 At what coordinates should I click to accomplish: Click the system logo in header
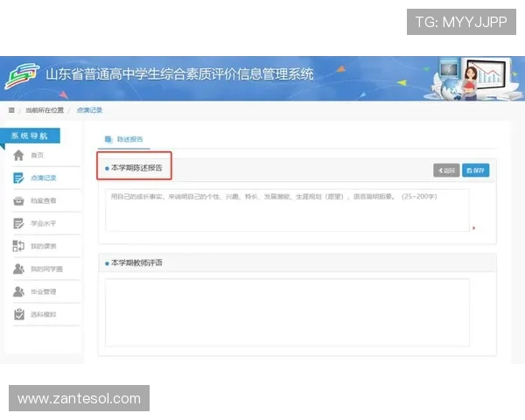click(x=22, y=76)
